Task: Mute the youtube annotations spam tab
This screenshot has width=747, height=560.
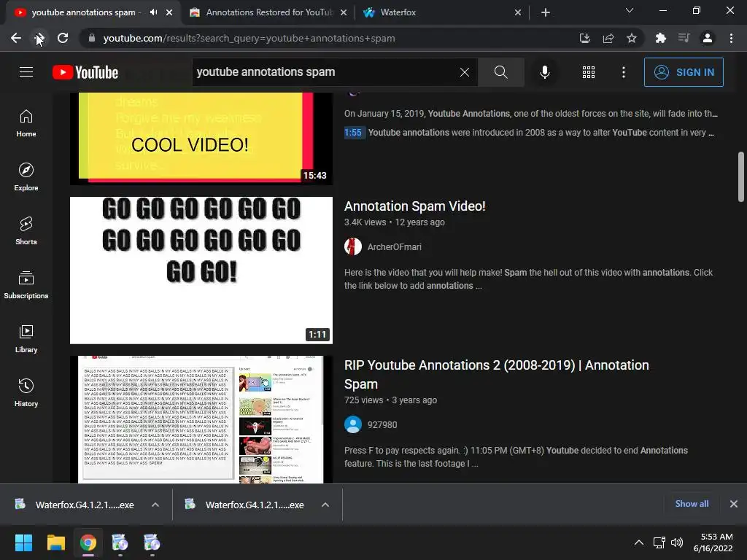Action: 153,12
